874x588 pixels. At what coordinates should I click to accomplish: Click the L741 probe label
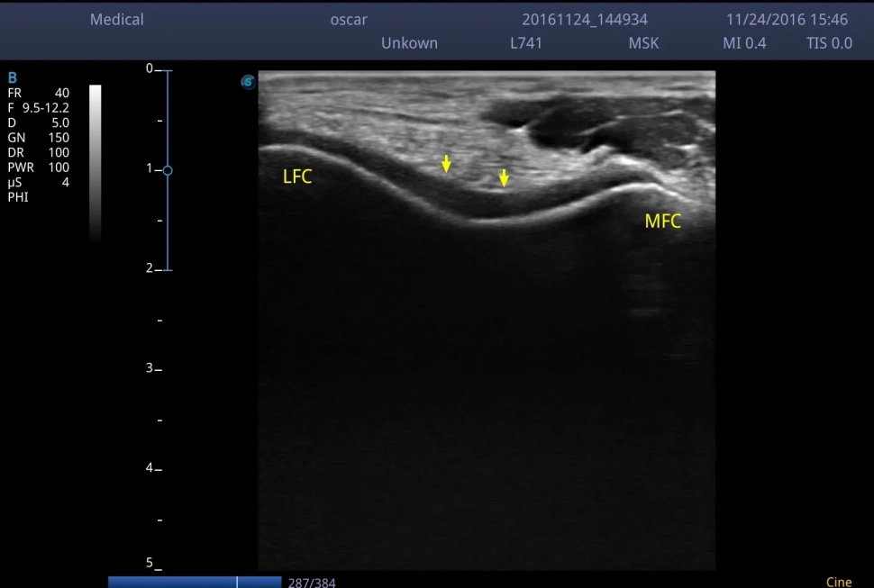tap(526, 43)
